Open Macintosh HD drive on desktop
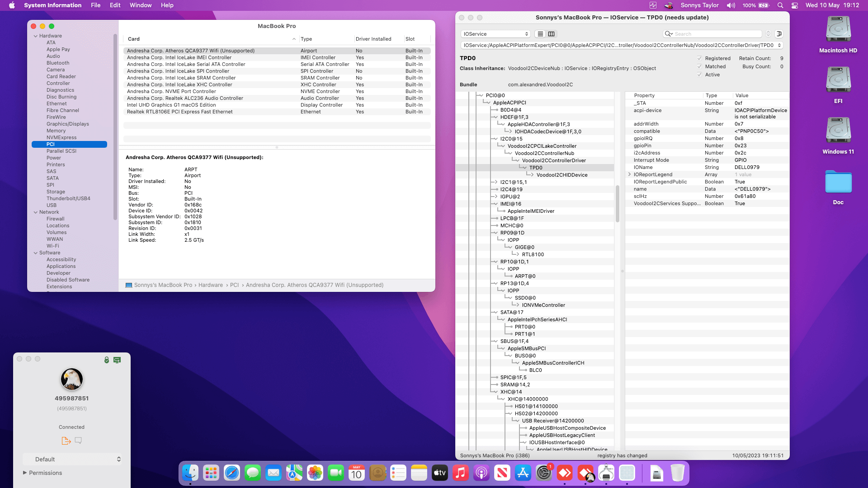 click(838, 30)
